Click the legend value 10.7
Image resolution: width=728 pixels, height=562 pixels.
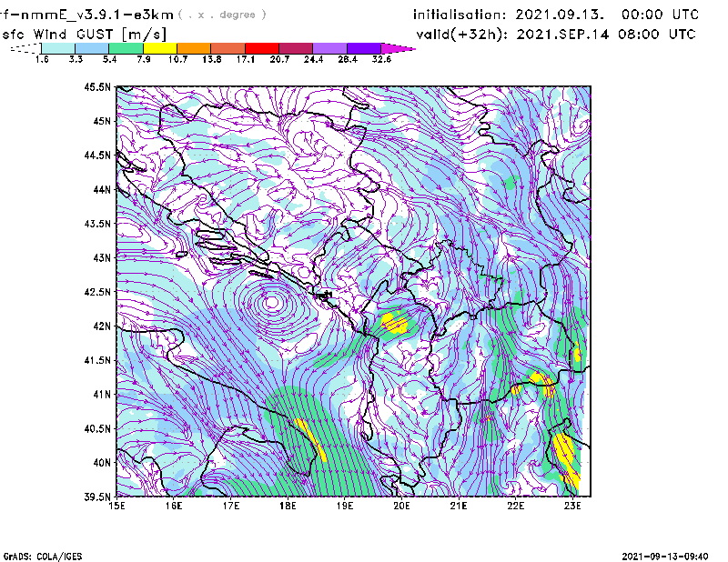point(177,59)
